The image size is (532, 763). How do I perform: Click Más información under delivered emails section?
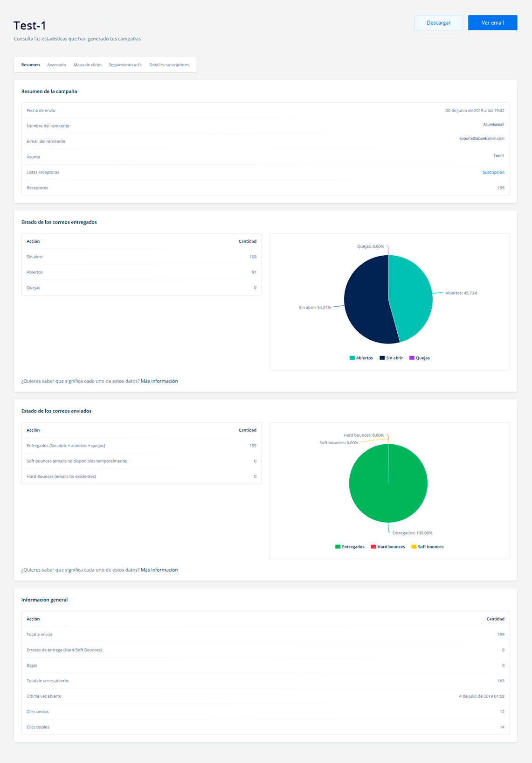[159, 381]
